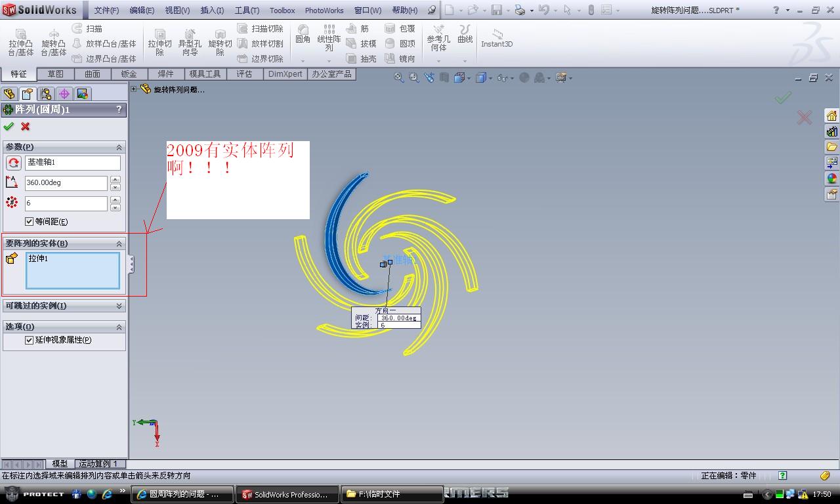
Task: Open the Fillet tool dropdown arrow
Action: coord(303,61)
